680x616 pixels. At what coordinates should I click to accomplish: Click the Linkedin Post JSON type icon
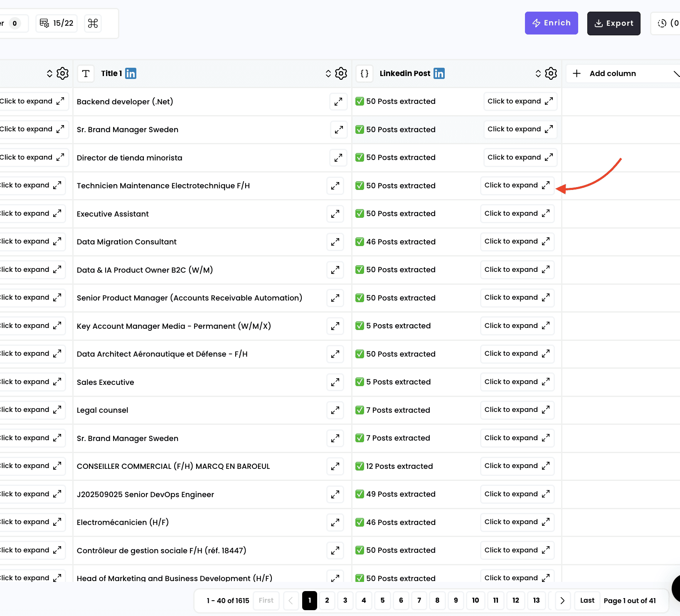click(x=365, y=74)
